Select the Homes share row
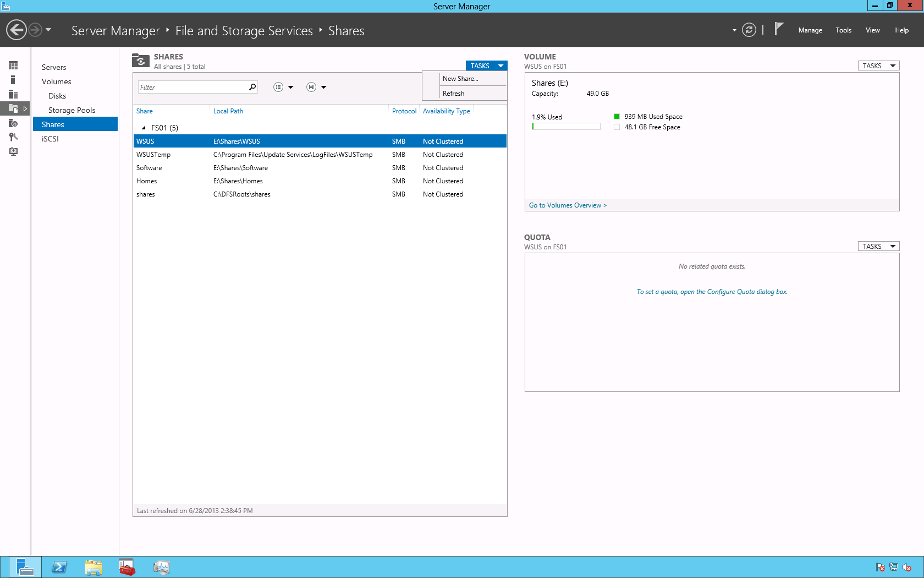 point(320,181)
